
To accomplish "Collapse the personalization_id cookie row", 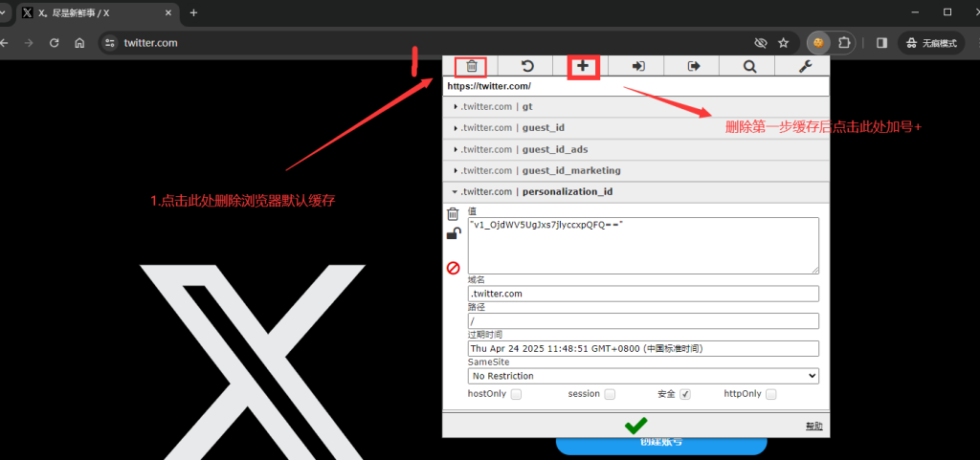I will pyautogui.click(x=635, y=191).
